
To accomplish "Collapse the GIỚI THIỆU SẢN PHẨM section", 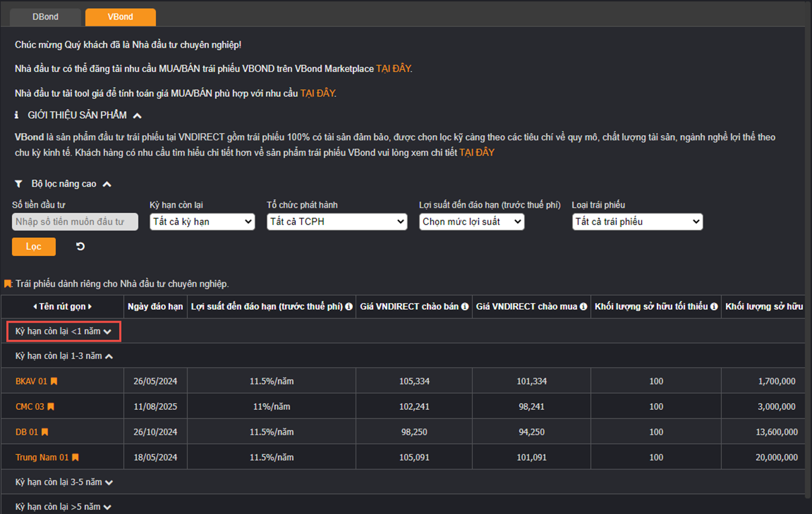I will click(x=137, y=116).
